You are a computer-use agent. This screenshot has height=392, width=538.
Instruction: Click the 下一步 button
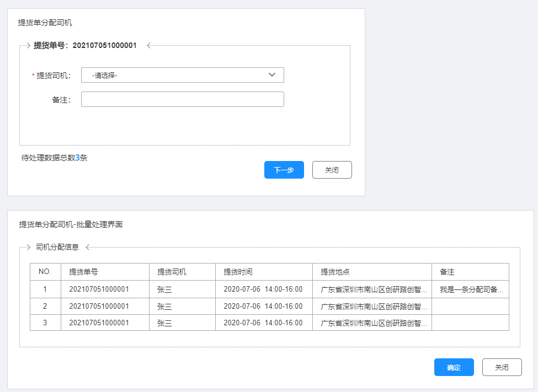click(x=284, y=170)
